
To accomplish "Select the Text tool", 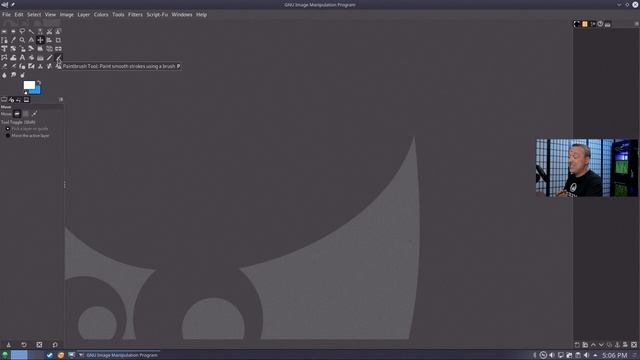I will pyautogui.click(x=22, y=58).
